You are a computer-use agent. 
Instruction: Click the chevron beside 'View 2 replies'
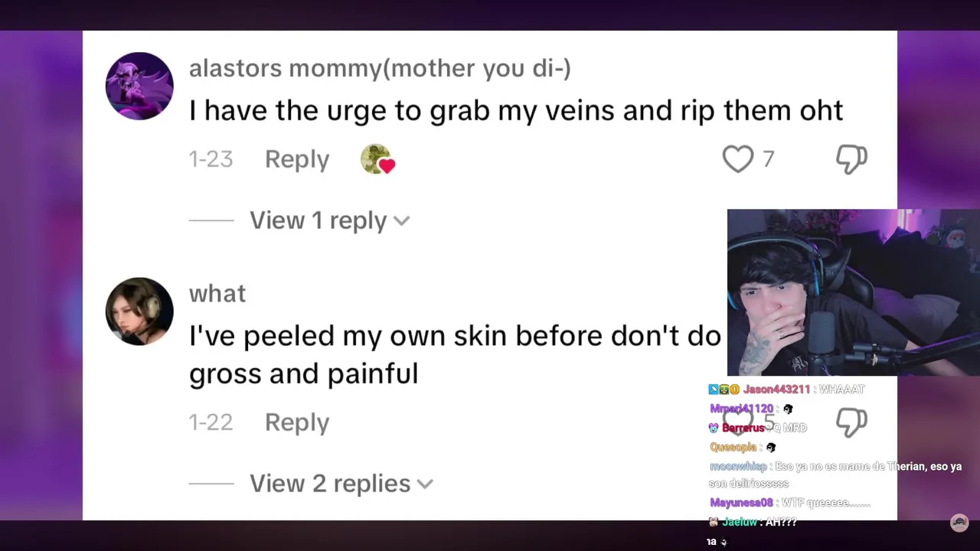tap(425, 484)
